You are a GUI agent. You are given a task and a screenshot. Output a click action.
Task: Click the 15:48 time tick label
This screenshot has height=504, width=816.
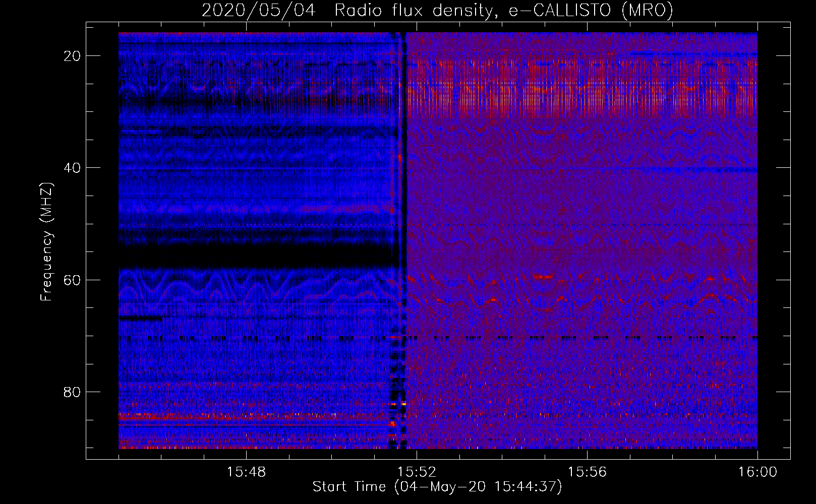tap(246, 472)
